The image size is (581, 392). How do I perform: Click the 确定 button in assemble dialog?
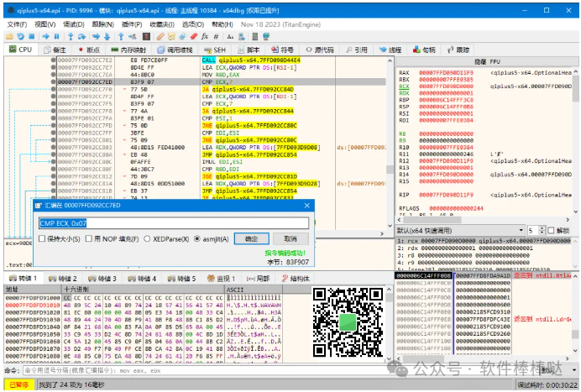coord(252,239)
